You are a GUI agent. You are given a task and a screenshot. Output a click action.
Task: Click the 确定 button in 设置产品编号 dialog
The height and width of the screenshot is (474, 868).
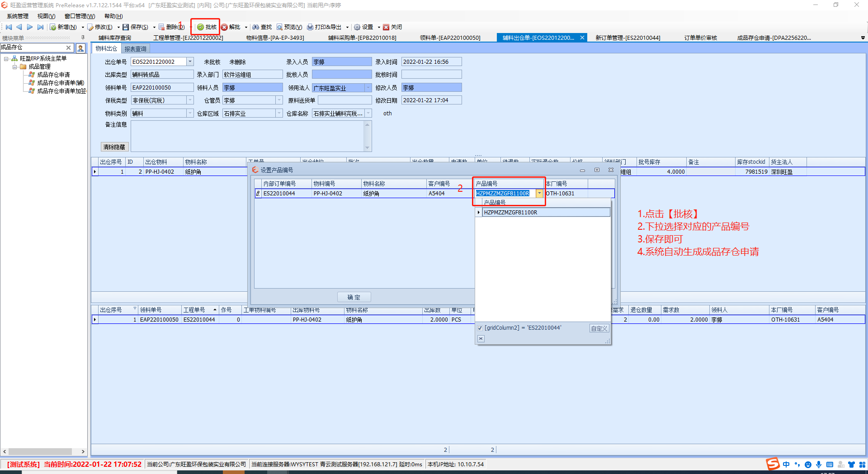click(354, 297)
